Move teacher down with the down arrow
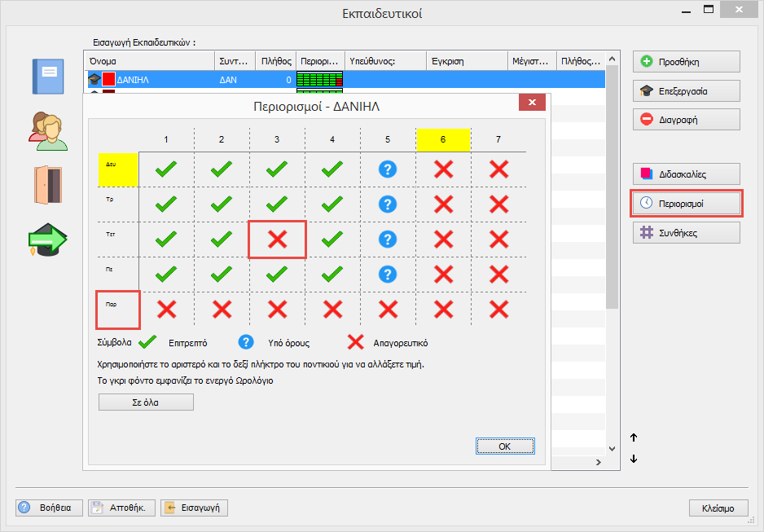Viewport: 764px width, 532px height. point(634,459)
